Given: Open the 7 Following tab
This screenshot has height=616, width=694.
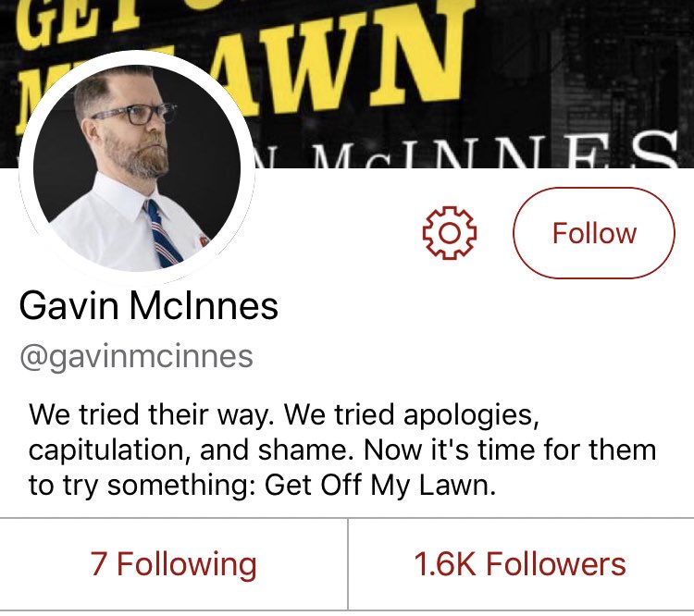Looking at the screenshot, I should (174, 564).
